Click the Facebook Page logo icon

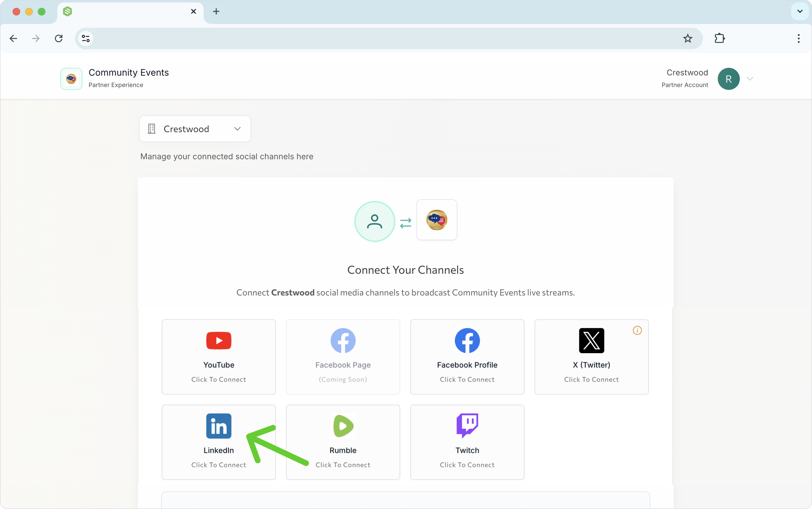point(343,340)
